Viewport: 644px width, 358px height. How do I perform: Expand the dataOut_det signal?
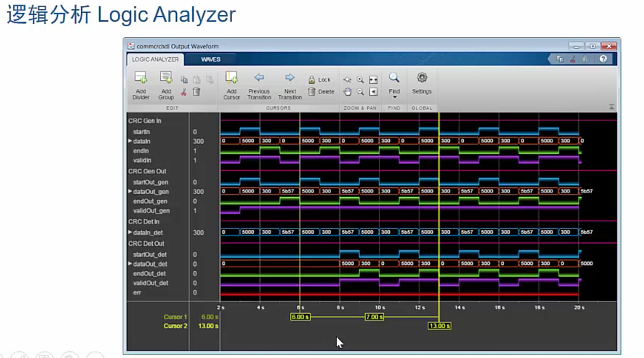pyautogui.click(x=131, y=264)
